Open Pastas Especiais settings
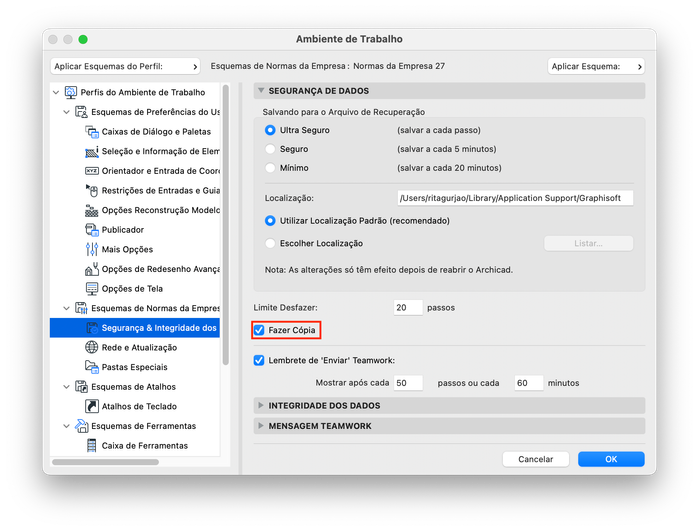699x531 pixels. [134, 367]
